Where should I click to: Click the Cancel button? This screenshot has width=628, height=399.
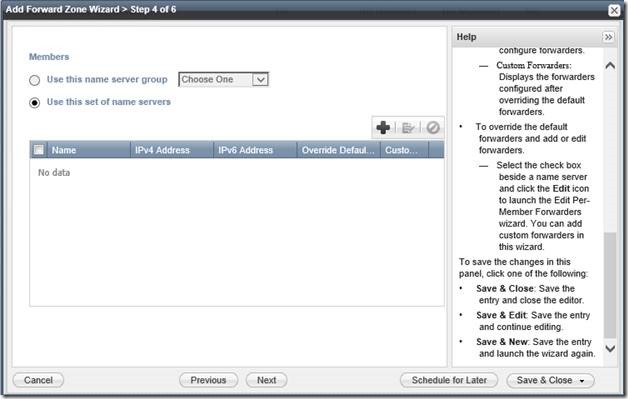(x=38, y=380)
